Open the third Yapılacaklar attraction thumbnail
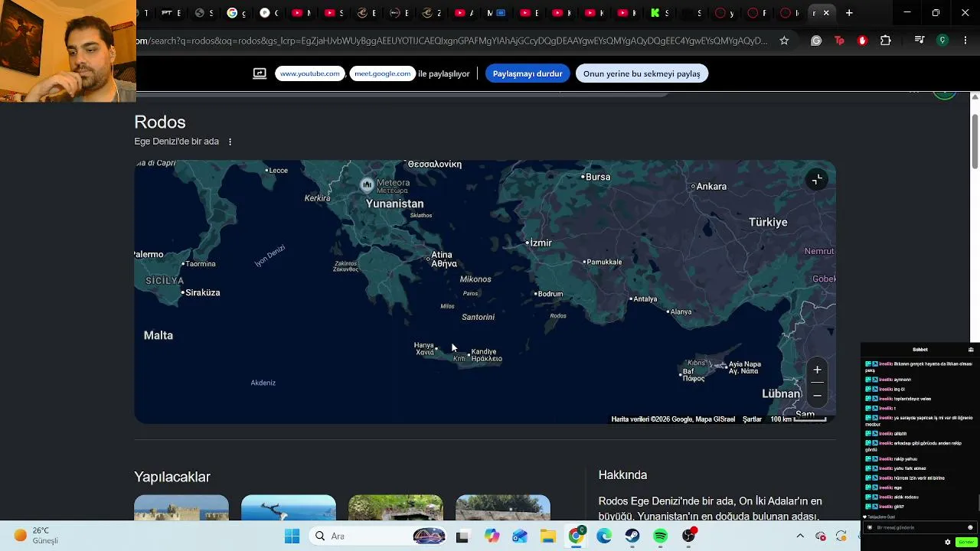The height and width of the screenshot is (551, 980). pos(396,507)
